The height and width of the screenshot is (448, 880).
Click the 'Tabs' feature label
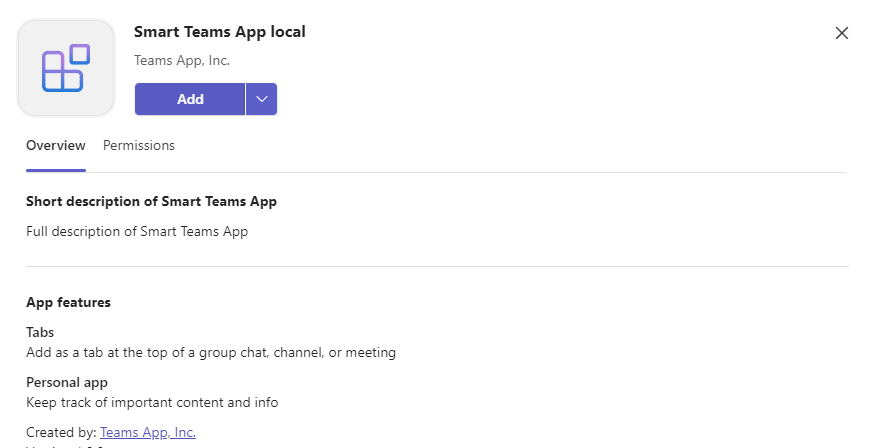[40, 332]
